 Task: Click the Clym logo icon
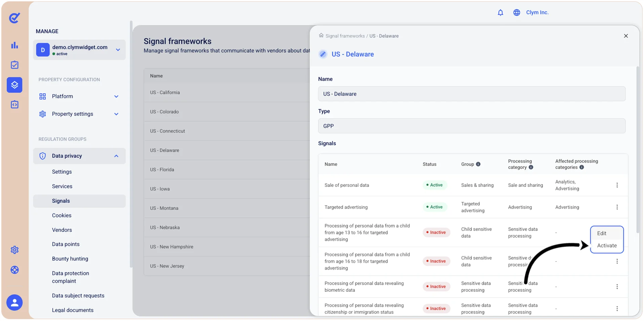coord(14,17)
